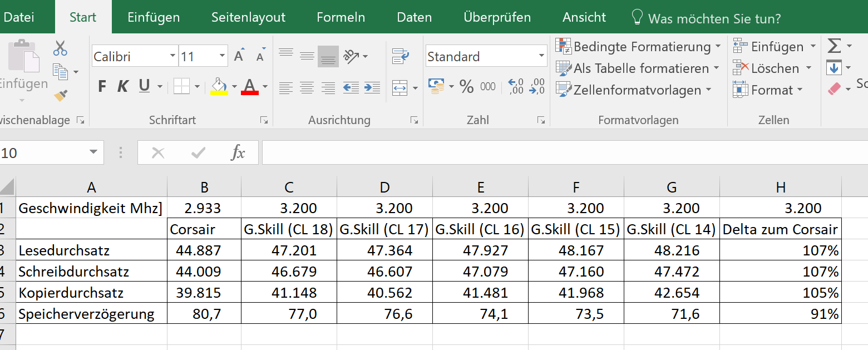Right-align cell text
This screenshot has width=868, height=350.
(328, 87)
